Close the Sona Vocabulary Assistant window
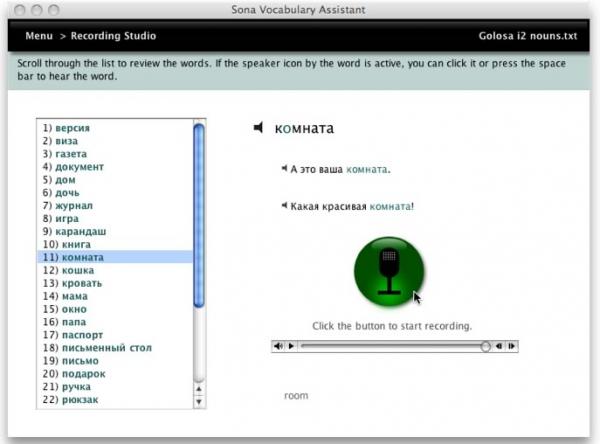This screenshot has height=444, width=600. 20,10
